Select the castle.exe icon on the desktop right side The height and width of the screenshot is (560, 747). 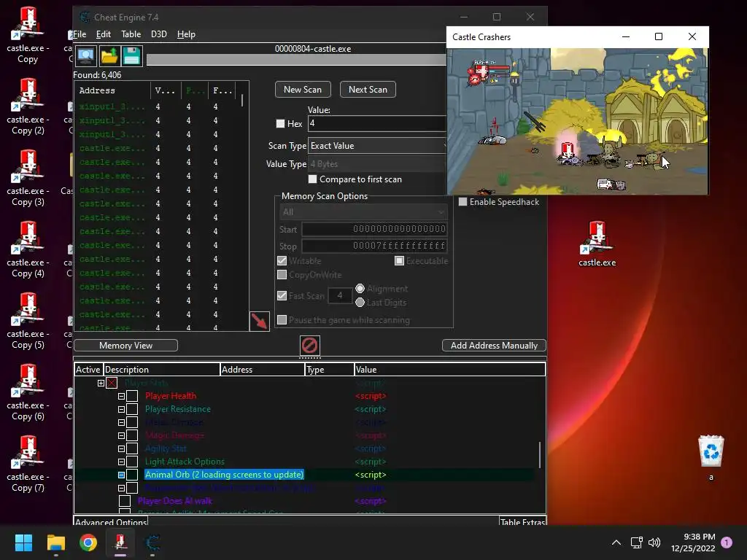(x=597, y=244)
